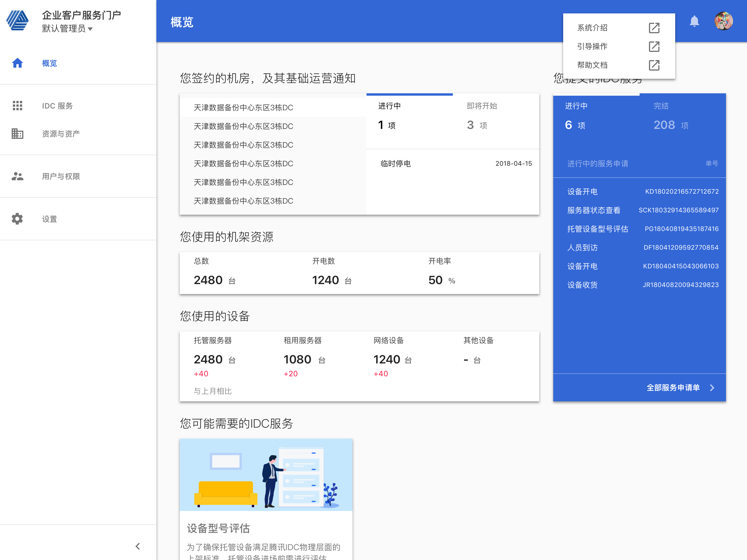The height and width of the screenshot is (560, 747).
Task: Open the 全部服务申请单 link
Action: click(x=673, y=388)
